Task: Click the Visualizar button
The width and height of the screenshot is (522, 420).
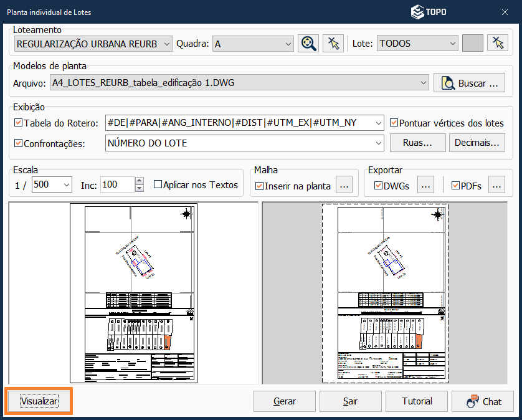Action: pyautogui.click(x=39, y=401)
